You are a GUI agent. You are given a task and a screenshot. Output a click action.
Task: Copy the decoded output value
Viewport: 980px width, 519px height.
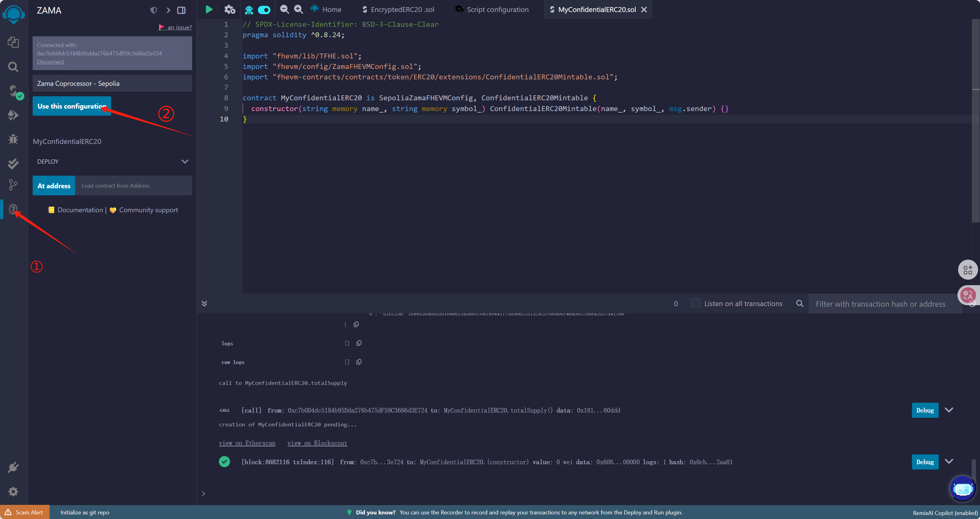coord(356,324)
